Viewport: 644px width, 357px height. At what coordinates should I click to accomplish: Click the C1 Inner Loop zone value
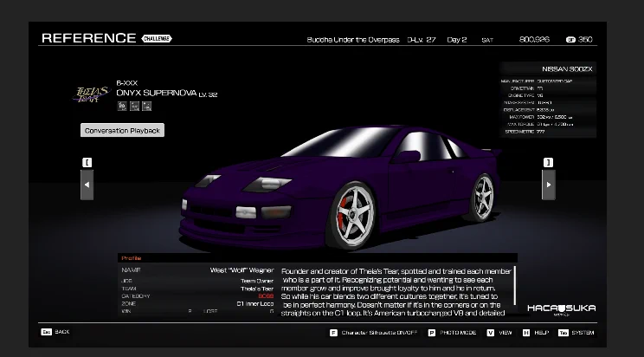coord(255,303)
